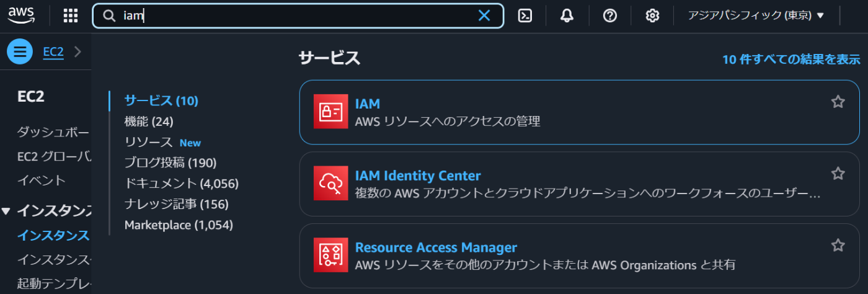Image resolution: width=868 pixels, height=294 pixels.
Task: Show all 10 results link
Action: tap(791, 60)
